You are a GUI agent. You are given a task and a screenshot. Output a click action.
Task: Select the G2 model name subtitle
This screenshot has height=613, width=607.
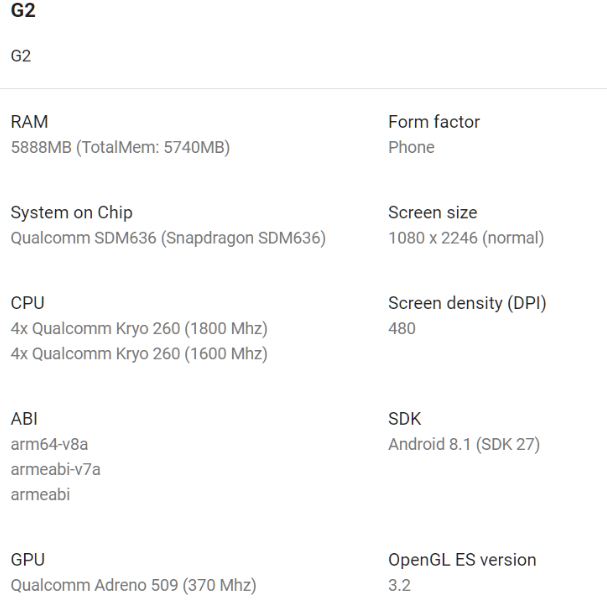pos(21,56)
